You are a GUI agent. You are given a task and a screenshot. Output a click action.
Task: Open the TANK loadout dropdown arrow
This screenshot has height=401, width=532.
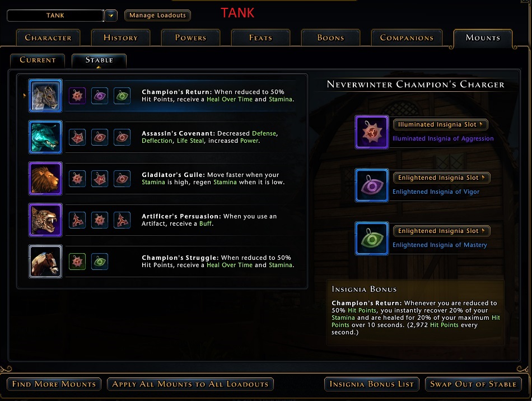click(x=111, y=16)
